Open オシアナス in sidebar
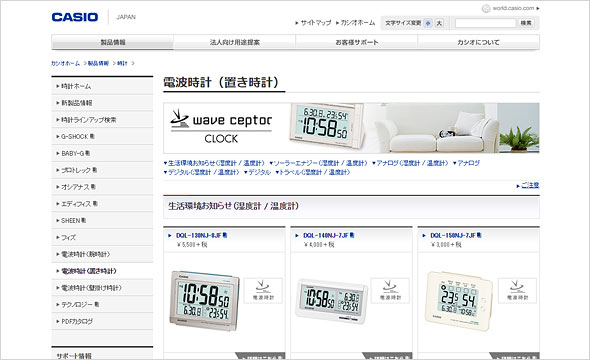 (102, 187)
